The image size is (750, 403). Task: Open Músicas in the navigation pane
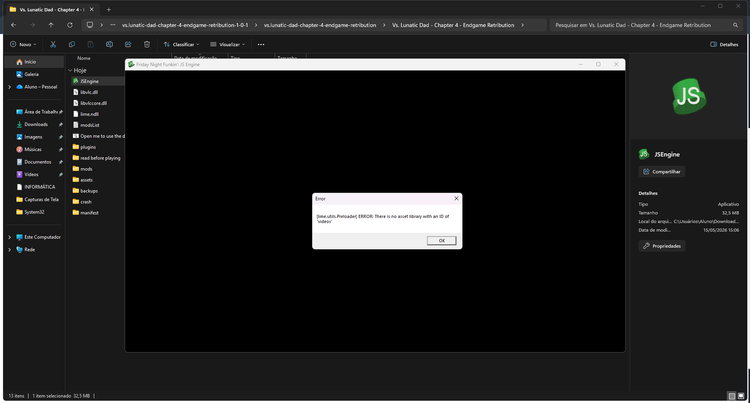pyautogui.click(x=33, y=149)
